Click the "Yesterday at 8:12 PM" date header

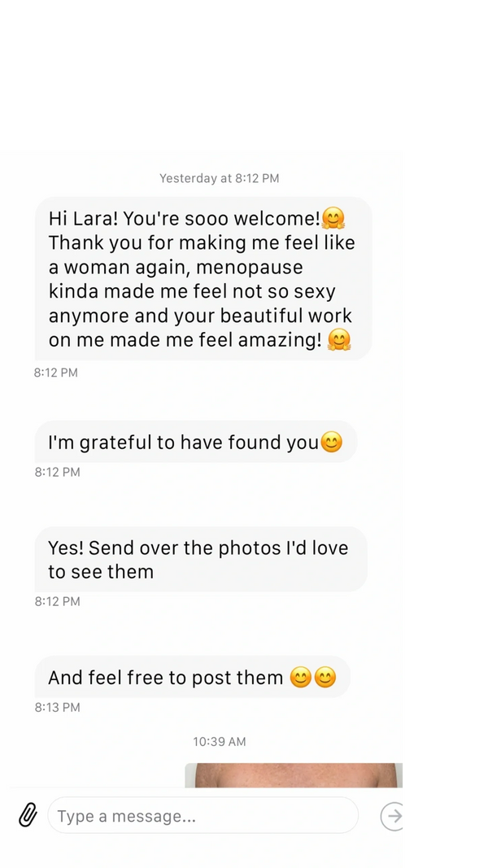219,178
